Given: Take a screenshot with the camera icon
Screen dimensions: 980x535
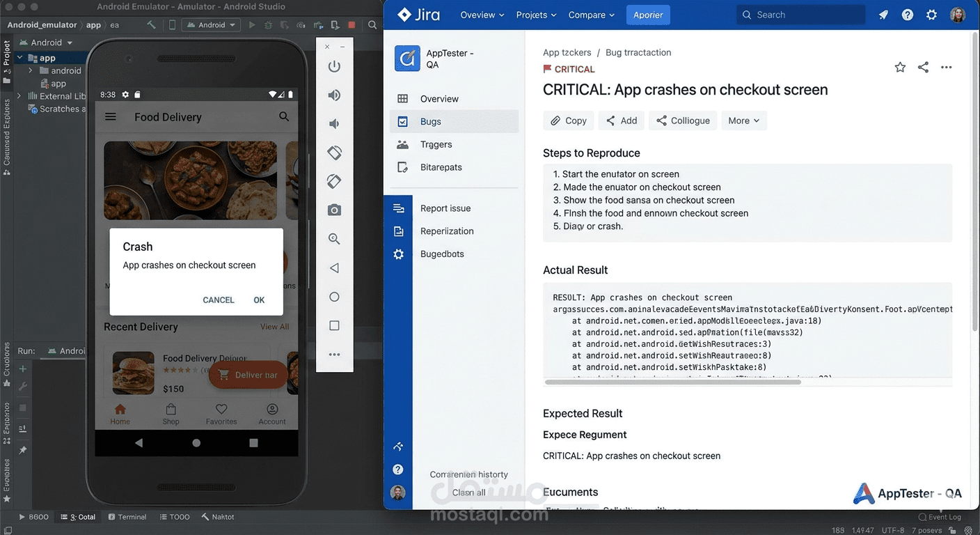Looking at the screenshot, I should pyautogui.click(x=334, y=210).
